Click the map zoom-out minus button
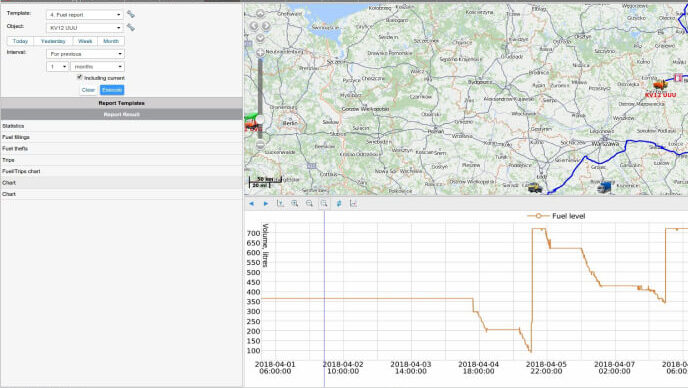688x388 pixels. pyautogui.click(x=260, y=144)
